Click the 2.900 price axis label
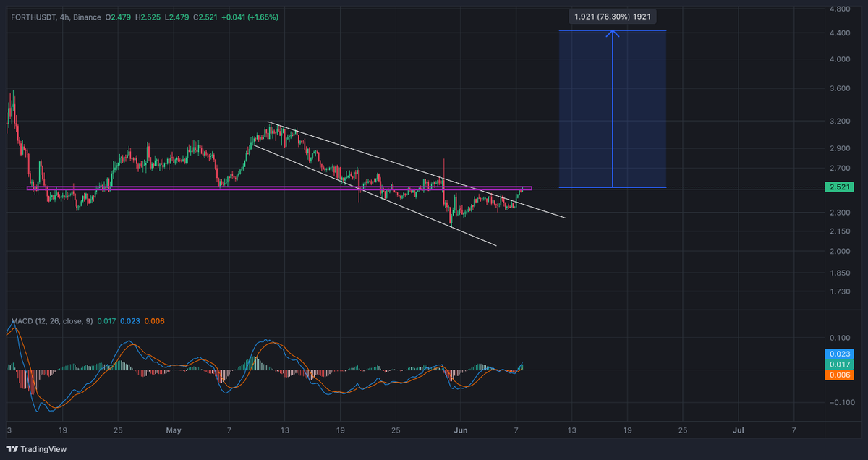868x460 pixels. 839,148
